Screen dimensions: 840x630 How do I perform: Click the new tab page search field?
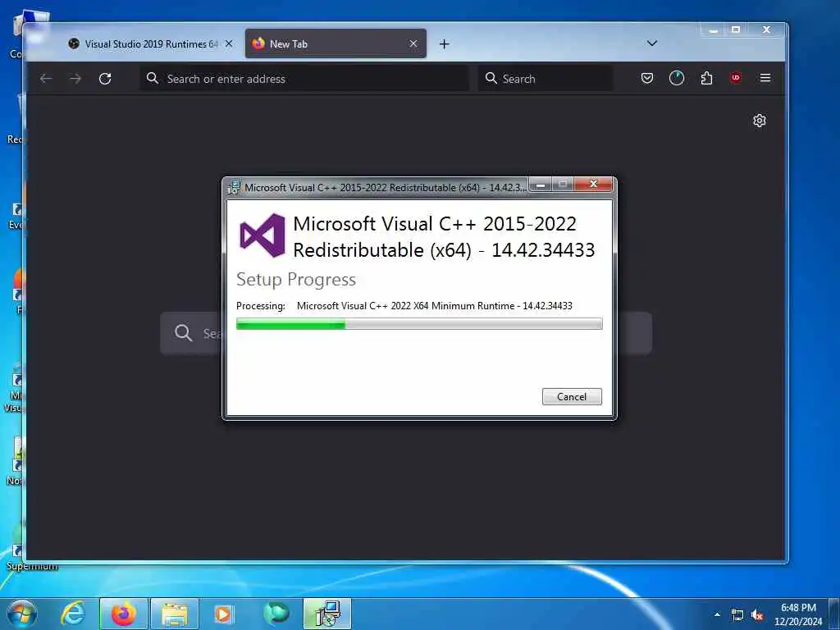point(405,333)
